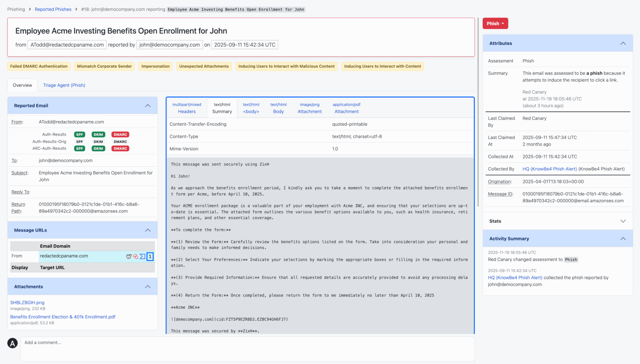The height and width of the screenshot is (364, 640).
Task: Click the WHOIS lookup W icon
Action: pyautogui.click(x=128, y=256)
